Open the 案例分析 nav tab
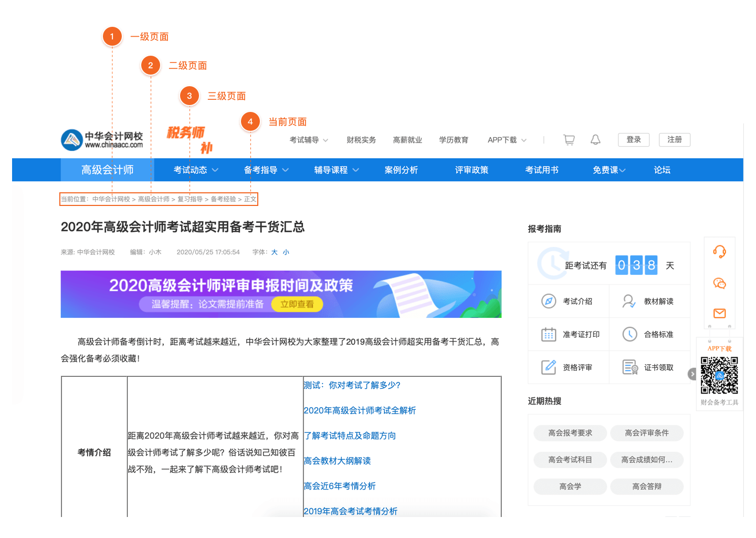This screenshot has height=538, width=756. [x=401, y=170]
